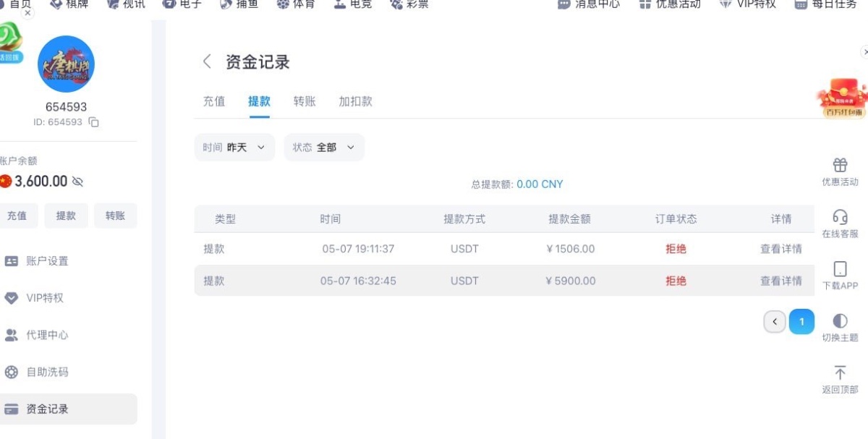Contact 在线客服 via headset icon
The width and height of the screenshot is (868, 439).
(x=840, y=217)
